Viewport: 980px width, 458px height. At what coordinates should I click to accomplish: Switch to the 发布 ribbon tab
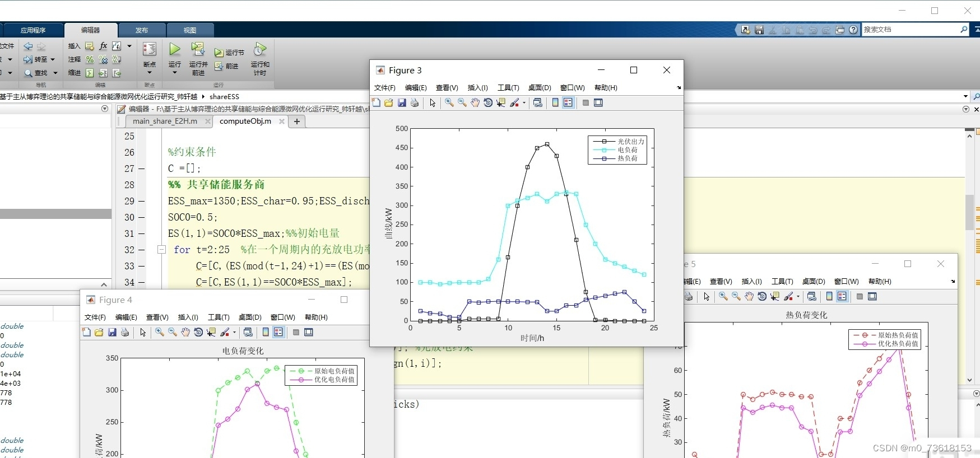[142, 30]
